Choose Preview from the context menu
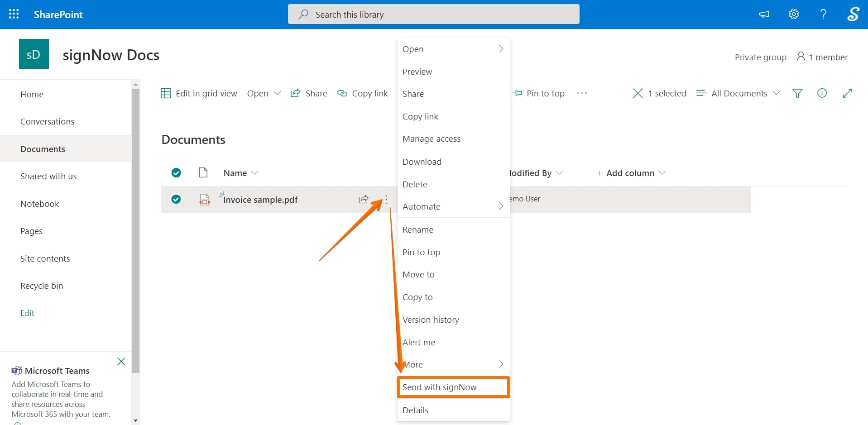The image size is (868, 425). coord(454,72)
